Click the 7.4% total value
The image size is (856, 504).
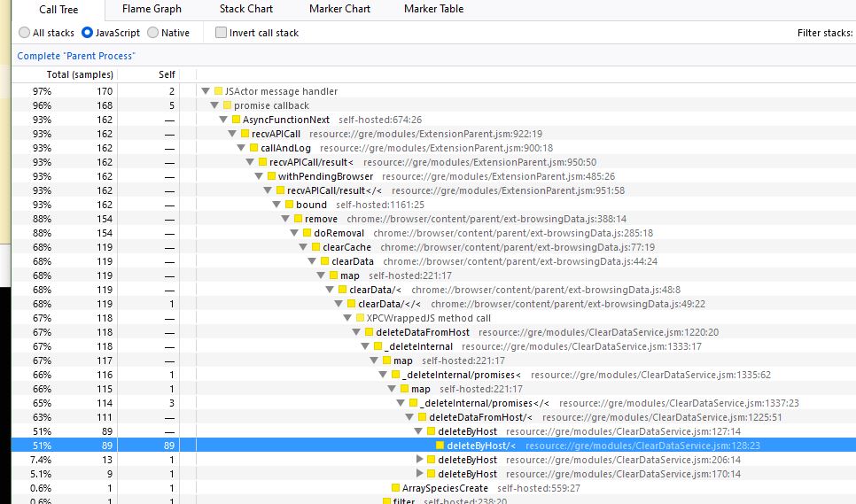click(x=41, y=460)
